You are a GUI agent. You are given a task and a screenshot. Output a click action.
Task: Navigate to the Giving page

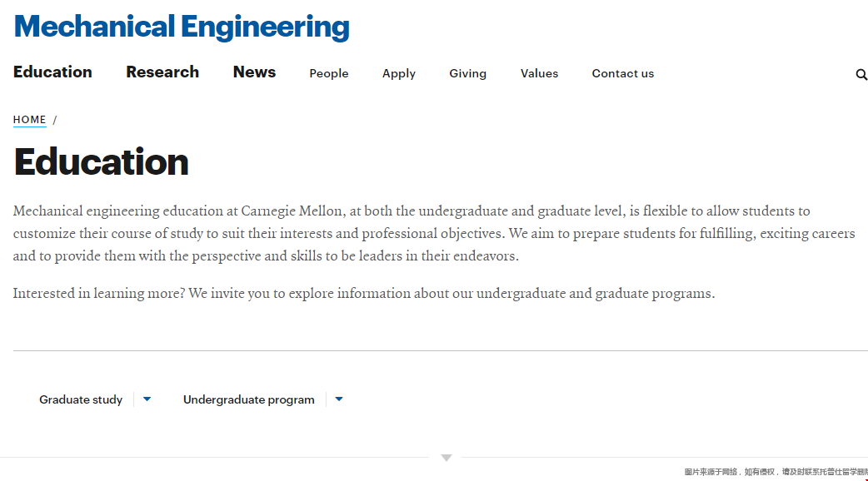pyautogui.click(x=467, y=74)
